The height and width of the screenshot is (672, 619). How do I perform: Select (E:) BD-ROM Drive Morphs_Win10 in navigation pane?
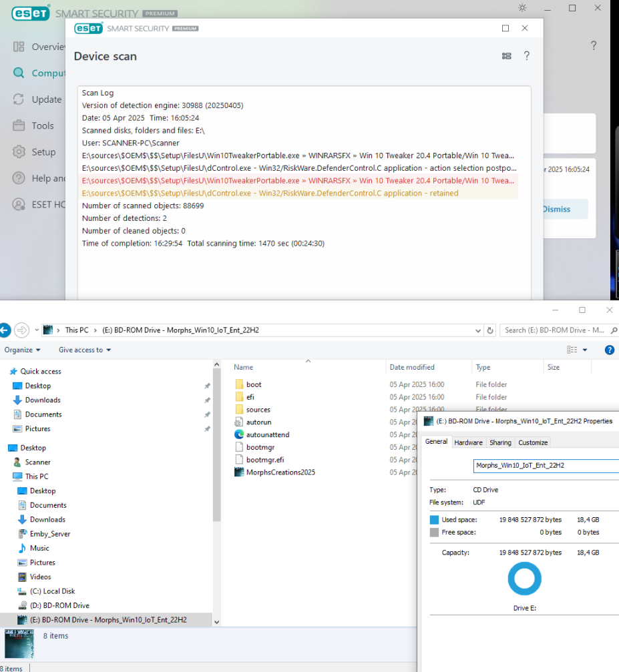point(108,620)
